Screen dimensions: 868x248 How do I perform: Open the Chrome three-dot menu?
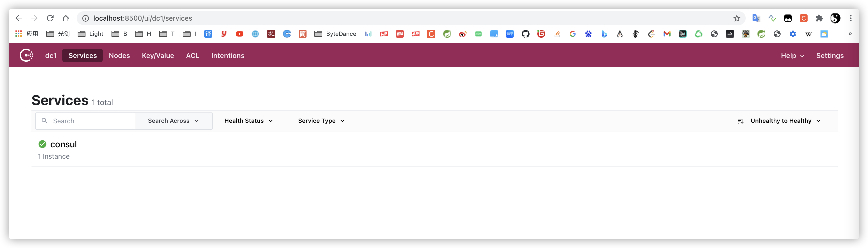tap(851, 18)
